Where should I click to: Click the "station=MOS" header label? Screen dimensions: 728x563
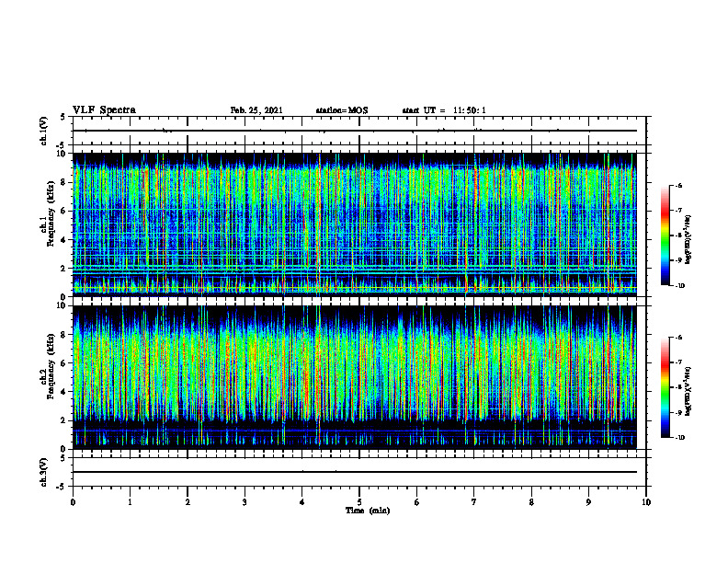click(x=342, y=110)
